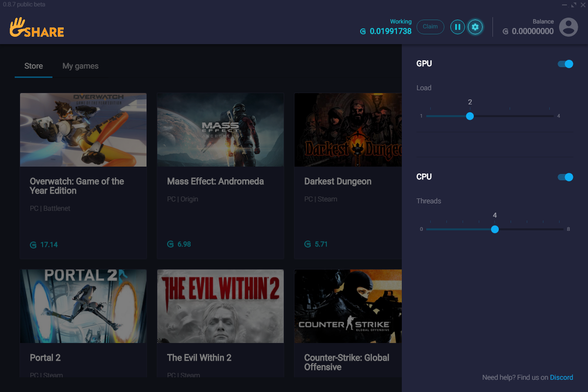
Task: Open the Counter-Strike game thumbnail
Action: coord(348,306)
